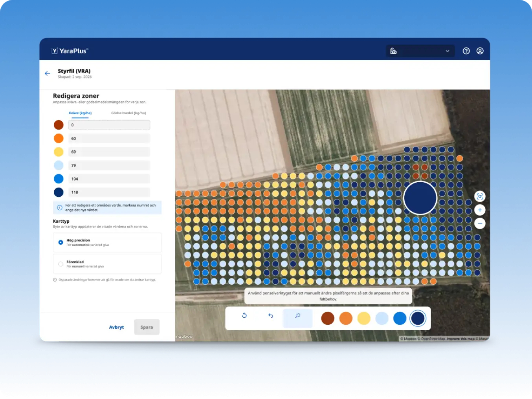The height and width of the screenshot is (399, 532).
Task: Click the "Karttyp" section label
Action: point(61,221)
